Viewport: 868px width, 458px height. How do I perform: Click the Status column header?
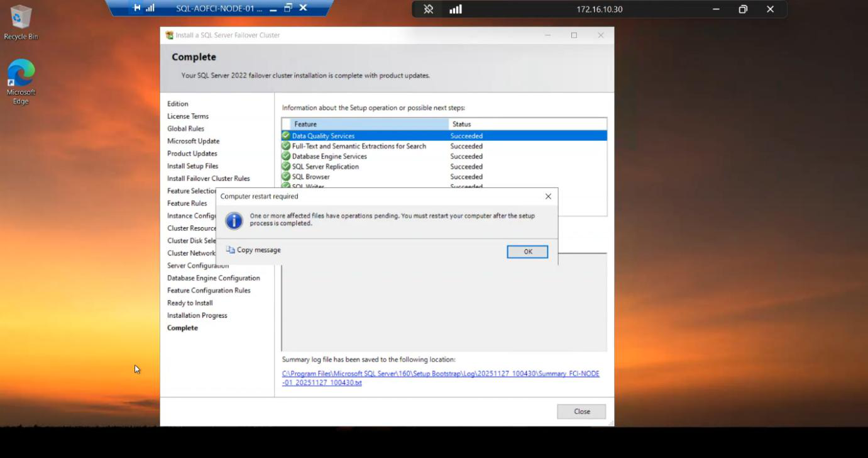(x=527, y=124)
